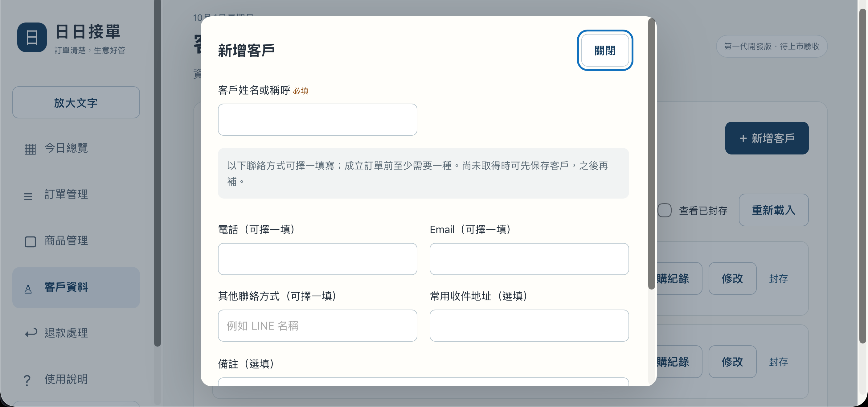Click the 第一代開發版．待上市驗收 badge
The width and height of the screenshot is (868, 407).
pyautogui.click(x=772, y=46)
